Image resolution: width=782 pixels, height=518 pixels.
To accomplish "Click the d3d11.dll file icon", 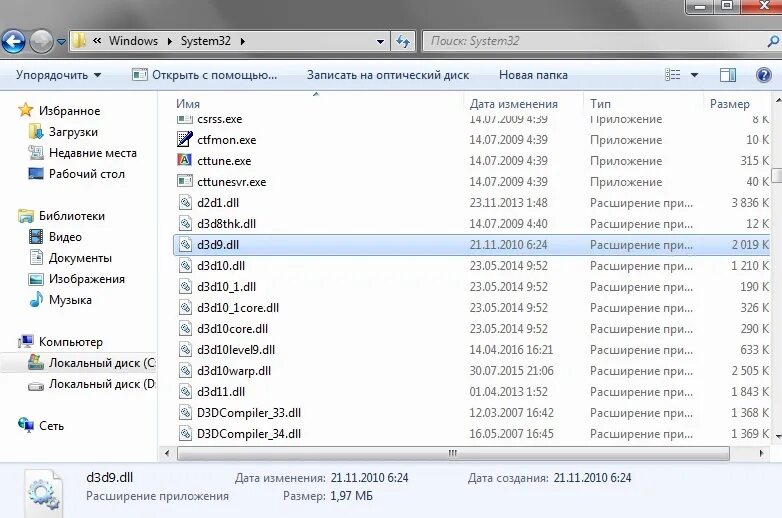I will point(185,391).
